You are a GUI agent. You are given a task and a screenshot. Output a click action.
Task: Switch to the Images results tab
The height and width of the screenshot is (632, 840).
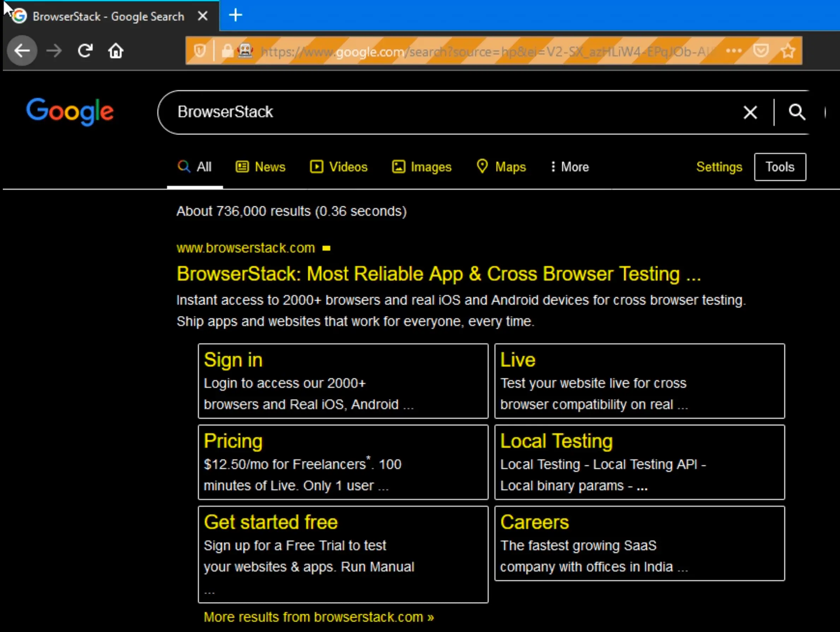coord(421,167)
